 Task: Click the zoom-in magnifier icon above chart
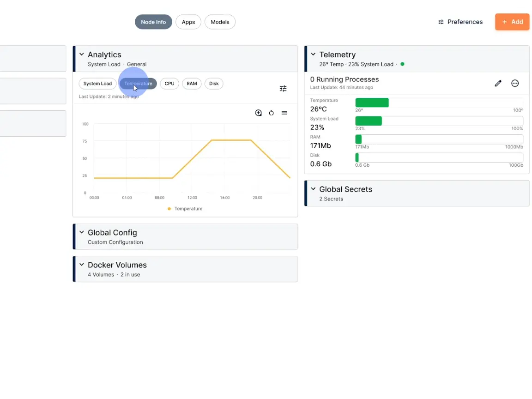(259, 113)
